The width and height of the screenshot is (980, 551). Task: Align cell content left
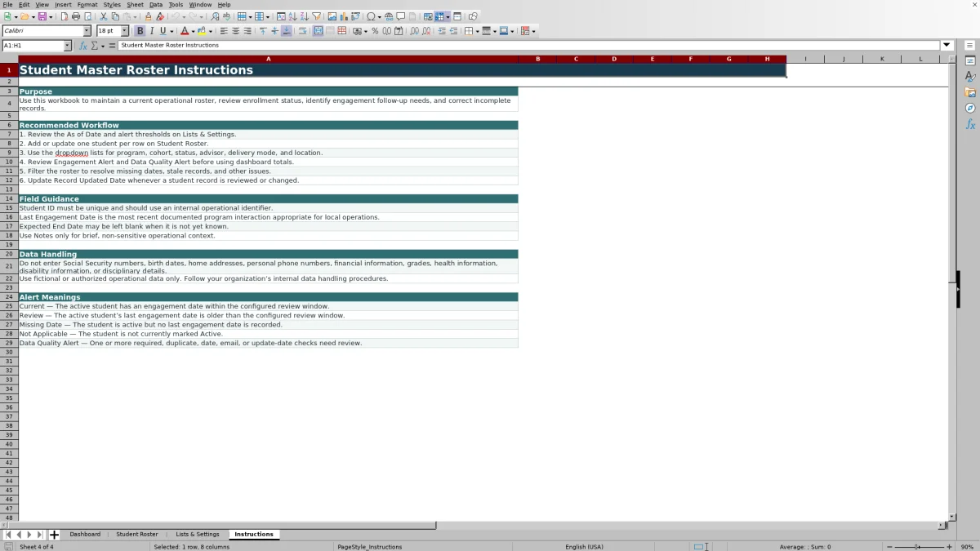(223, 31)
